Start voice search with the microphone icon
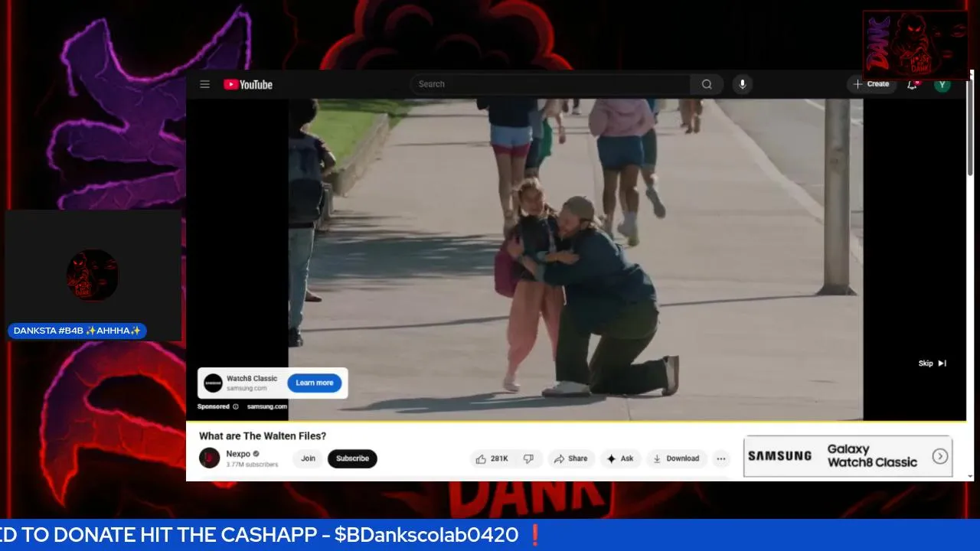This screenshot has width=980, height=551. (742, 84)
